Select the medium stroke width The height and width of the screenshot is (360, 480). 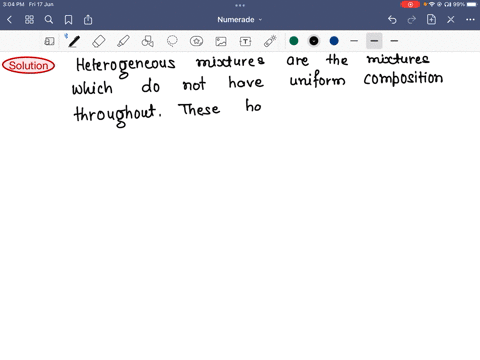click(x=374, y=41)
